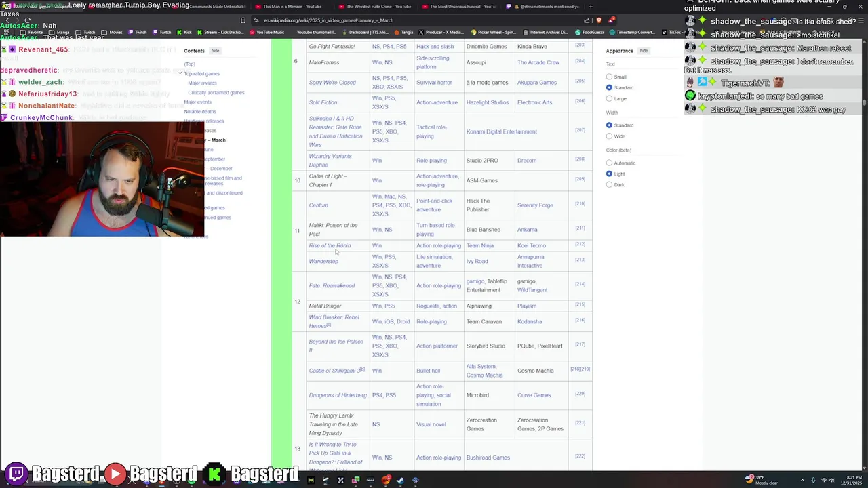Viewport: 868px width, 488px height.
Task: Hide the Contents sidebar
Action: (215, 51)
